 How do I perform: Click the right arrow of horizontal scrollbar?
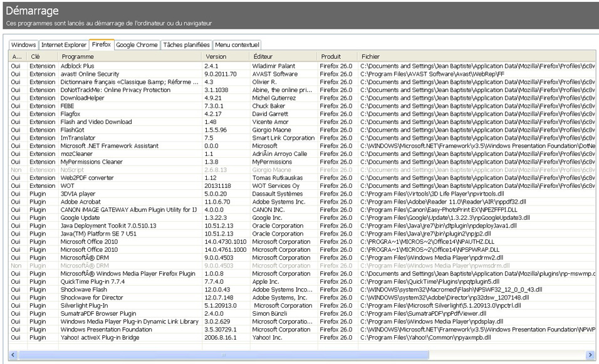click(591, 355)
